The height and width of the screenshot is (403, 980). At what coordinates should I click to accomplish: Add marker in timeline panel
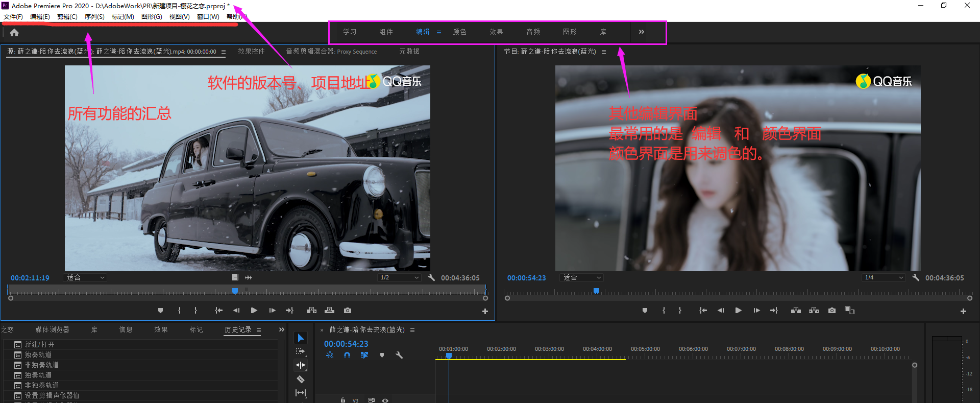382,355
